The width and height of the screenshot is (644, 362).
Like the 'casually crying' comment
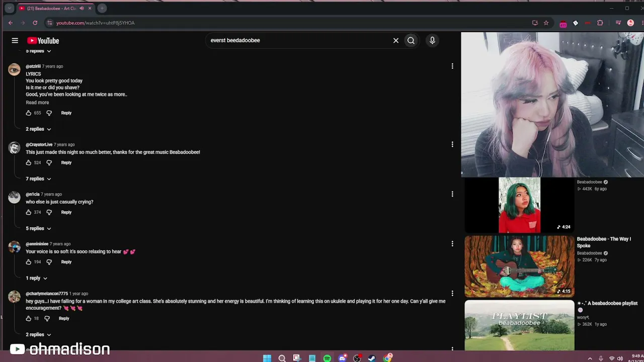point(29,213)
